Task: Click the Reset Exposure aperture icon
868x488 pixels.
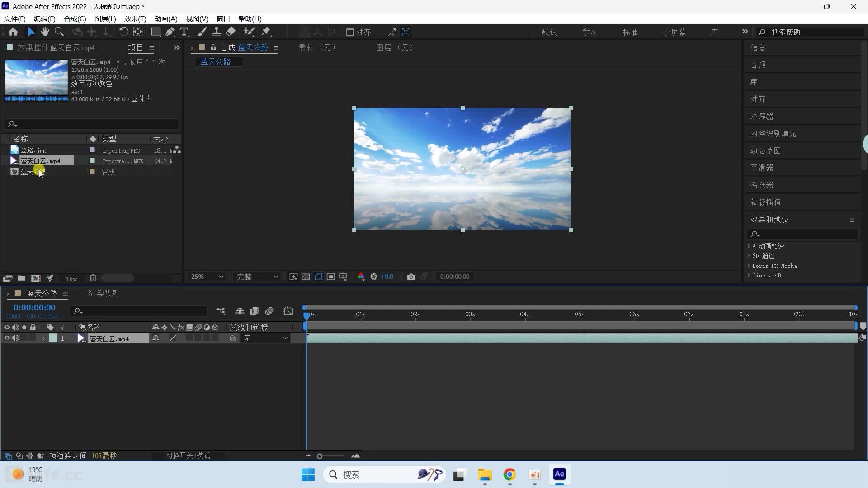Action: (374, 277)
